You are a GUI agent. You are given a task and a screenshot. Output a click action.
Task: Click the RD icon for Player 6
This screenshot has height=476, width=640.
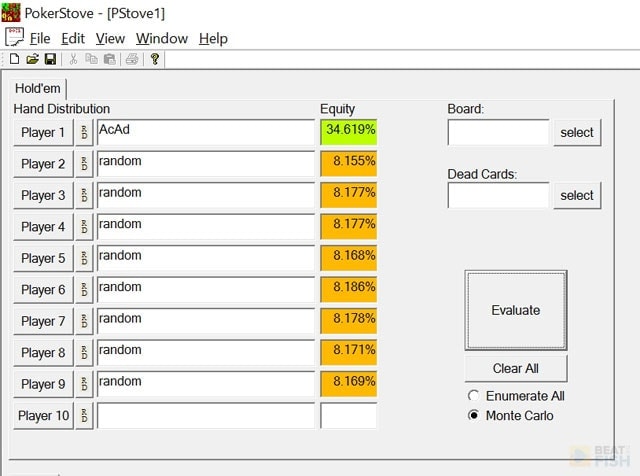(x=84, y=289)
